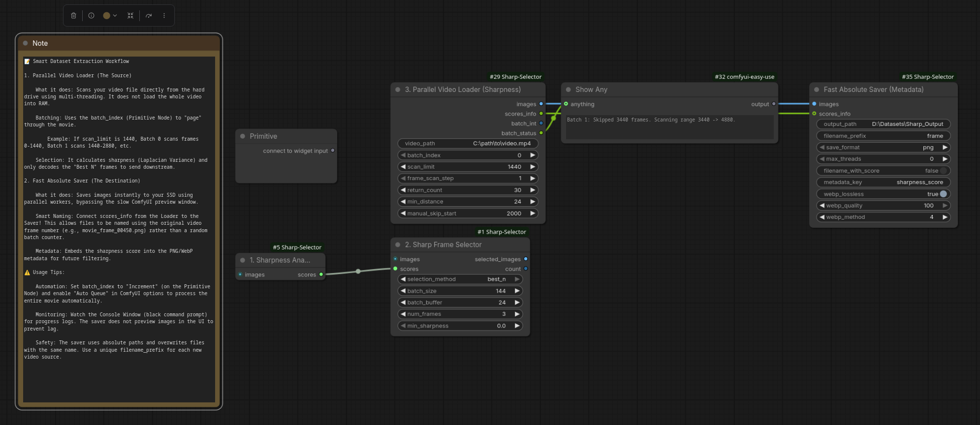Decrease return_count with its left arrow
The width and height of the screenshot is (980, 425).
[x=403, y=190]
